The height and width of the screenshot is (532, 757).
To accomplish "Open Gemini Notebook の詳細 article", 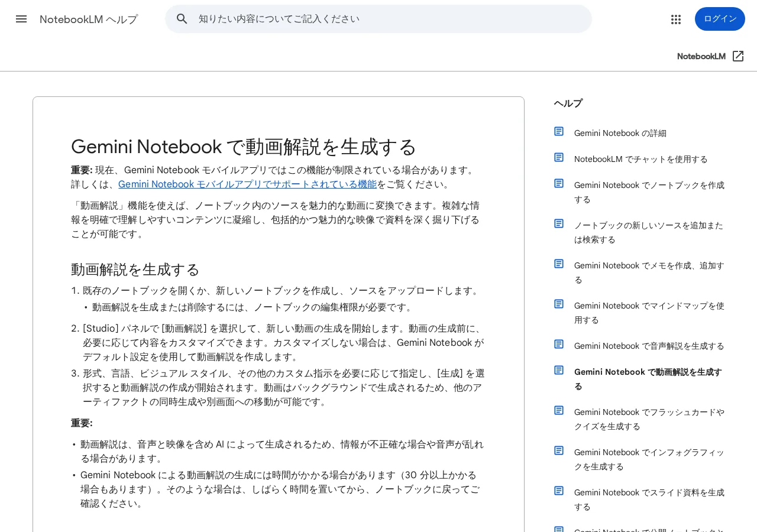I will point(620,133).
